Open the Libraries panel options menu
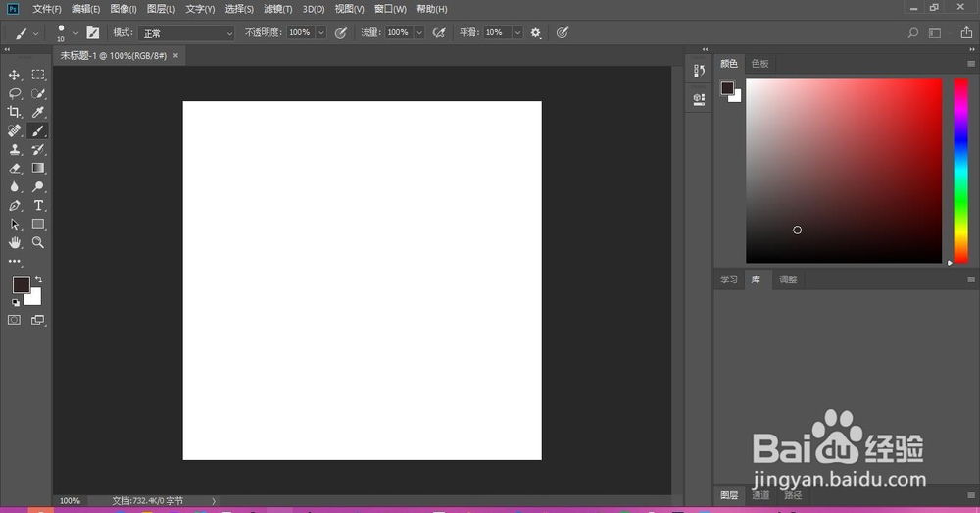Screen dimensions: 980x513 (970, 280)
